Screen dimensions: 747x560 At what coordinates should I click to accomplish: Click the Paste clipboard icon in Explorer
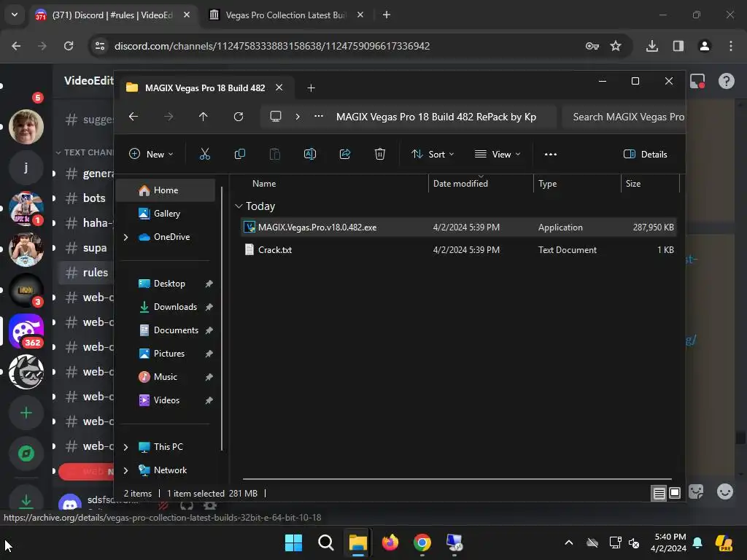[x=275, y=154]
